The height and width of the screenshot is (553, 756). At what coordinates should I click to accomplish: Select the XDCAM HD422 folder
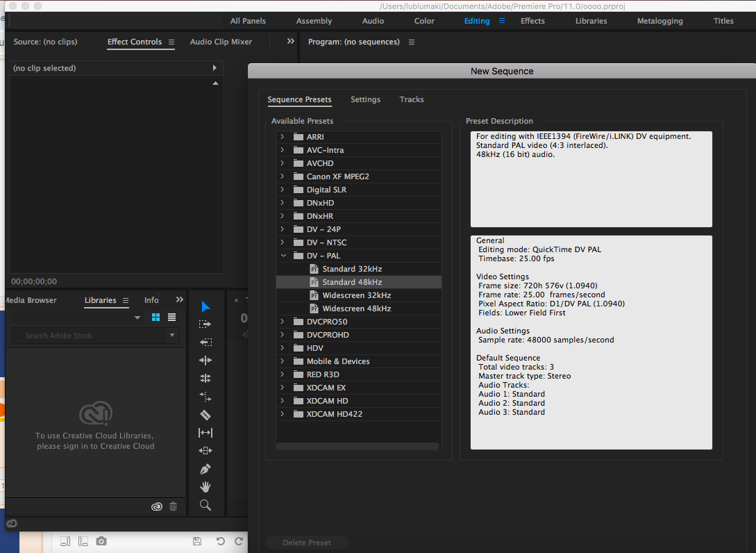click(x=359, y=414)
